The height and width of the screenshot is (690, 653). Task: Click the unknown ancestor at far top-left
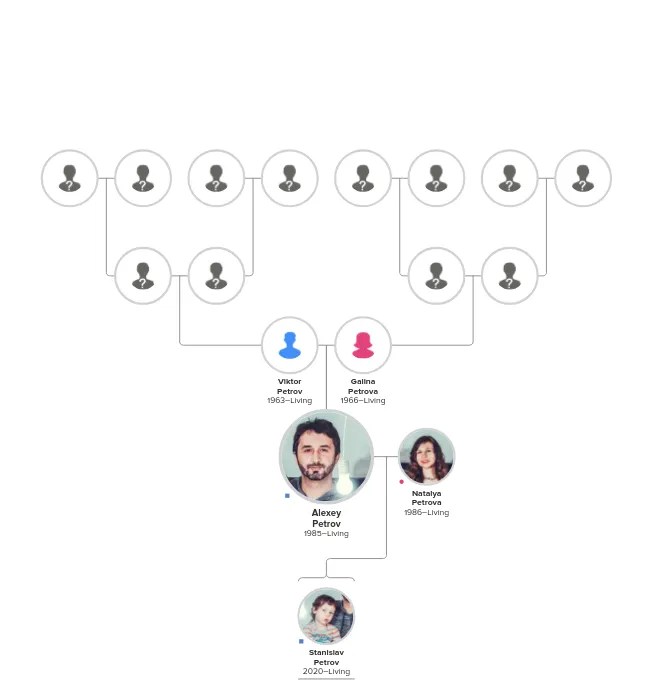pyautogui.click(x=70, y=178)
